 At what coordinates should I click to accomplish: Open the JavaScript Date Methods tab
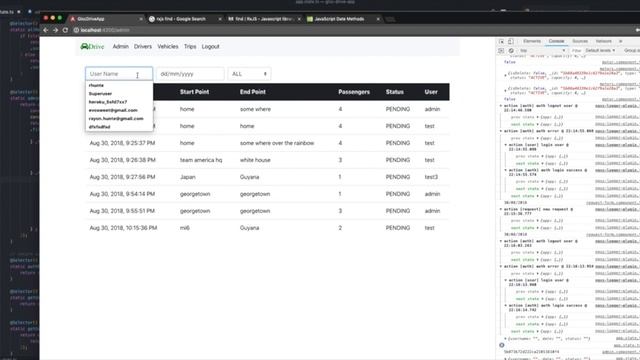pyautogui.click(x=343, y=19)
